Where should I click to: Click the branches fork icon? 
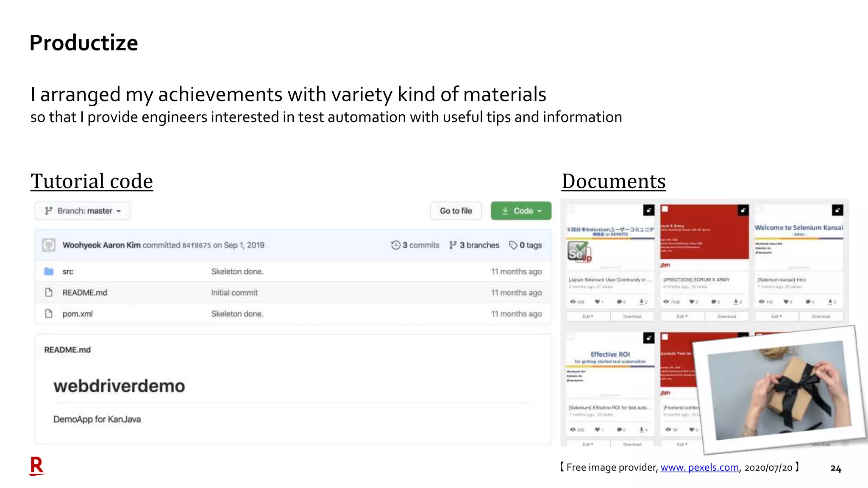453,245
